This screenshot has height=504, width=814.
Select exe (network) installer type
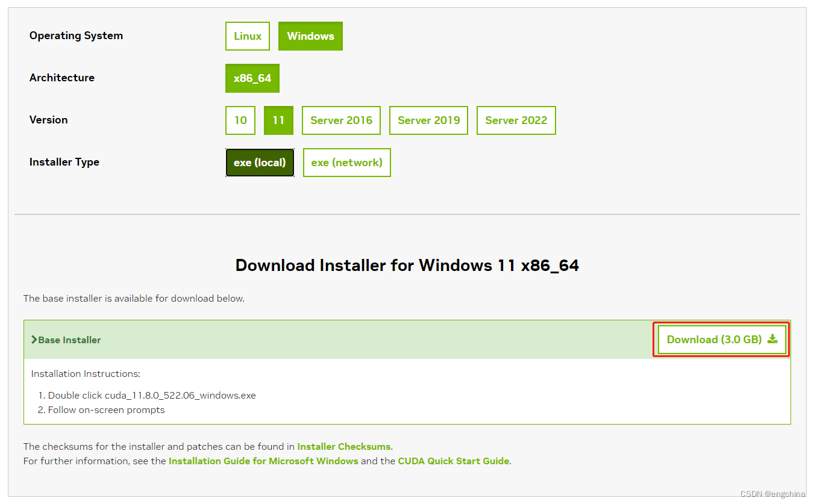(x=347, y=163)
